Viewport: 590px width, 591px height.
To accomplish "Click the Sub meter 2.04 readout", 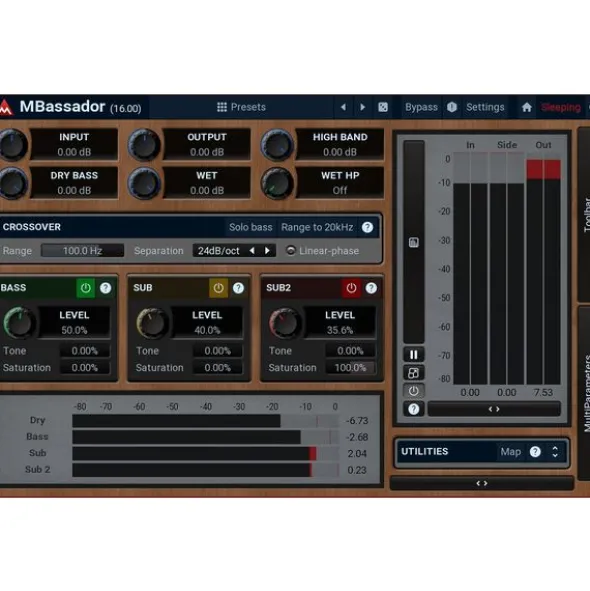I will pyautogui.click(x=357, y=453).
